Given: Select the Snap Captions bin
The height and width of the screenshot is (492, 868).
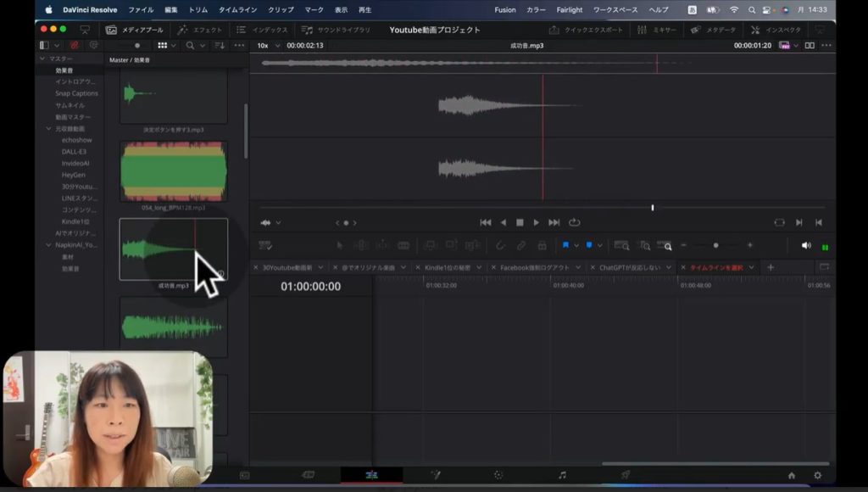Looking at the screenshot, I should (76, 93).
